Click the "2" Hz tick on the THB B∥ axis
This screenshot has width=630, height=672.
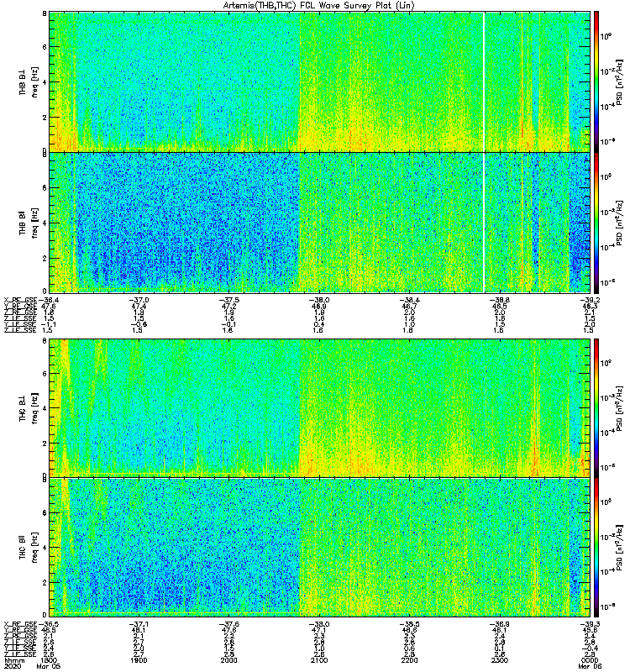coord(45,259)
